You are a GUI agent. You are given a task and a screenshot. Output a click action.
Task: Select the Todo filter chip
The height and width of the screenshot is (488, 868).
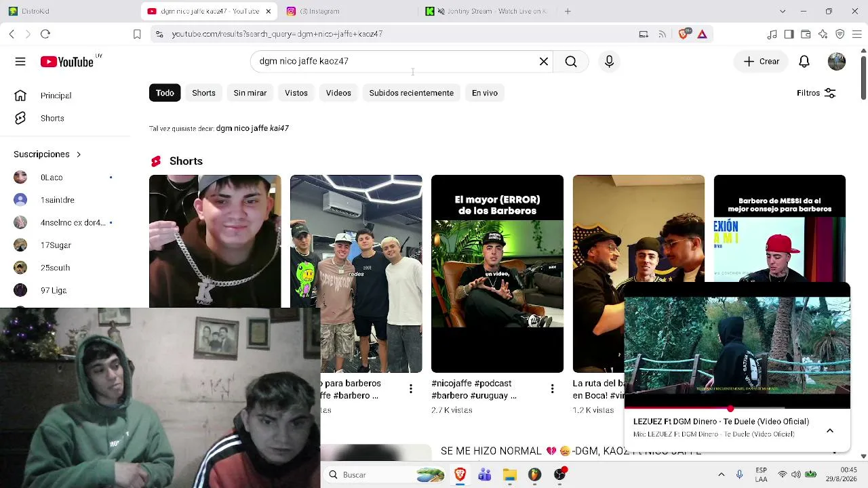click(165, 93)
